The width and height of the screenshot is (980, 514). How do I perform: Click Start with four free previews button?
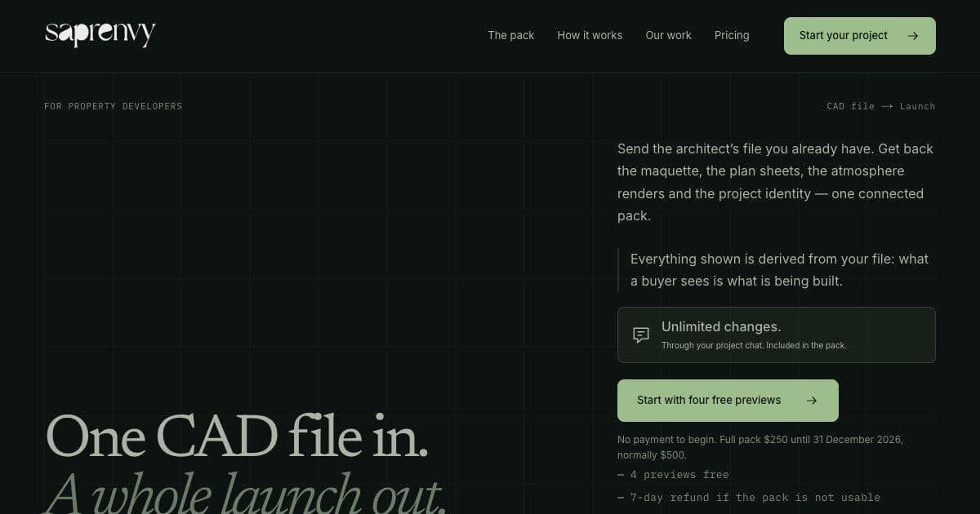pos(728,401)
